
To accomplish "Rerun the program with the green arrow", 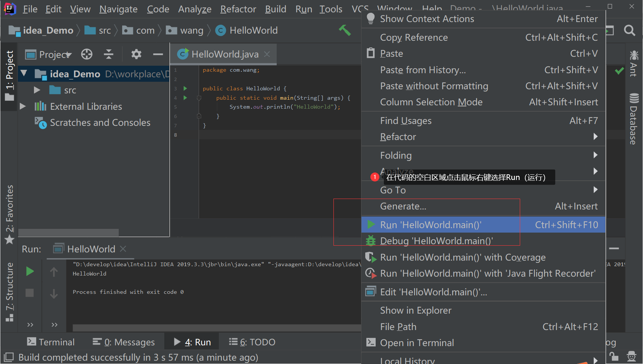I will (x=29, y=271).
